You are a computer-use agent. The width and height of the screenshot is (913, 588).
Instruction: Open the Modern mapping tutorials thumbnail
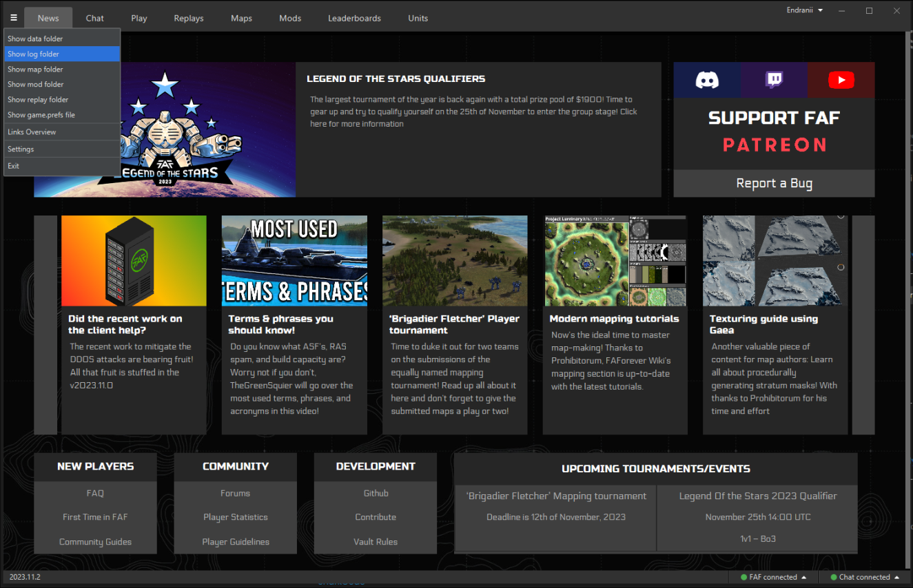point(615,261)
